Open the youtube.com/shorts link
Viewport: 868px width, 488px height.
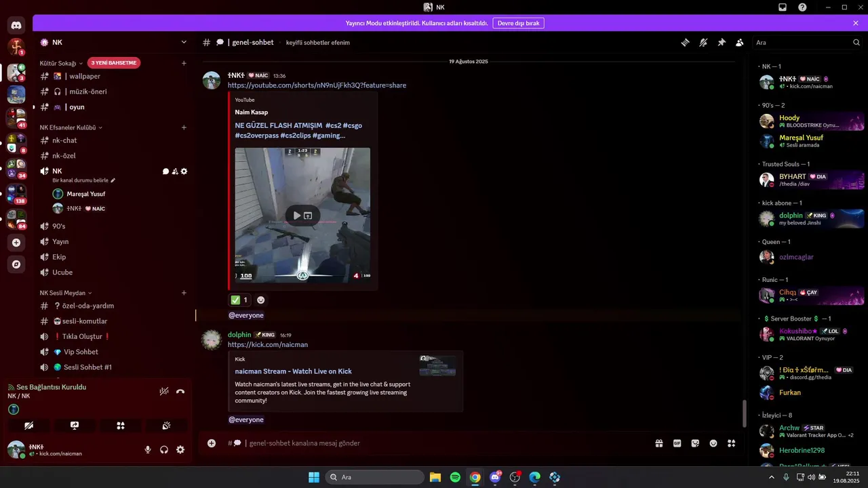click(x=317, y=85)
